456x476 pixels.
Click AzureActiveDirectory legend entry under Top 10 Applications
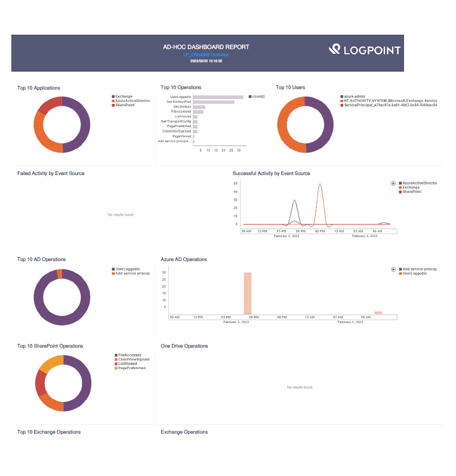(x=131, y=101)
